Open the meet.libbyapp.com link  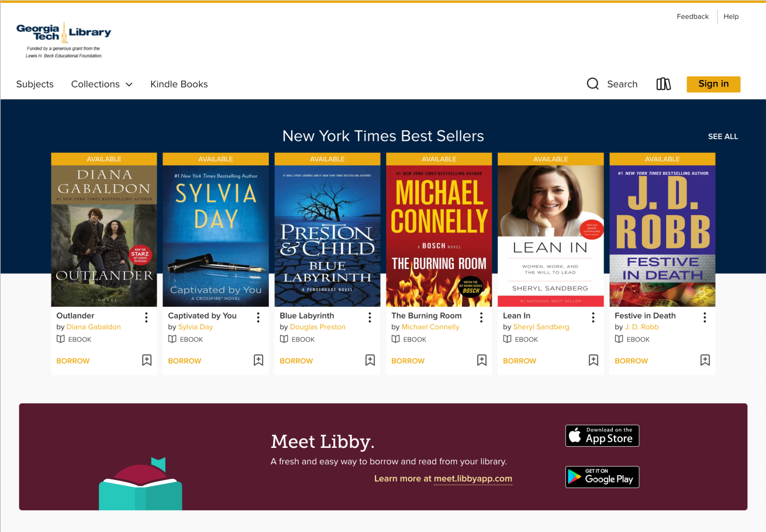(x=473, y=478)
